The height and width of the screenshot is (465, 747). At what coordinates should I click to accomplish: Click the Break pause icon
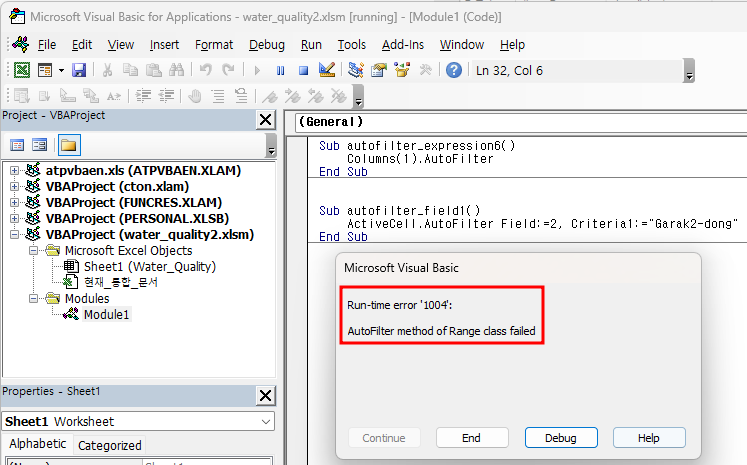click(x=281, y=71)
